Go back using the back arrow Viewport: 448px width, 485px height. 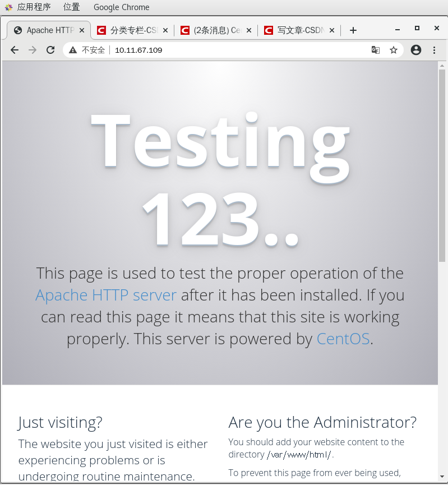tap(15, 50)
